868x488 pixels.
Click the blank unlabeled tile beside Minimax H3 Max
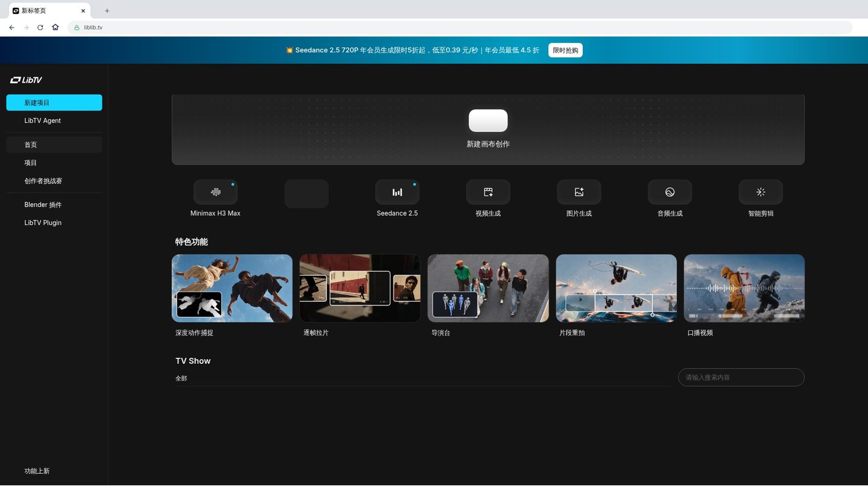coord(306,194)
